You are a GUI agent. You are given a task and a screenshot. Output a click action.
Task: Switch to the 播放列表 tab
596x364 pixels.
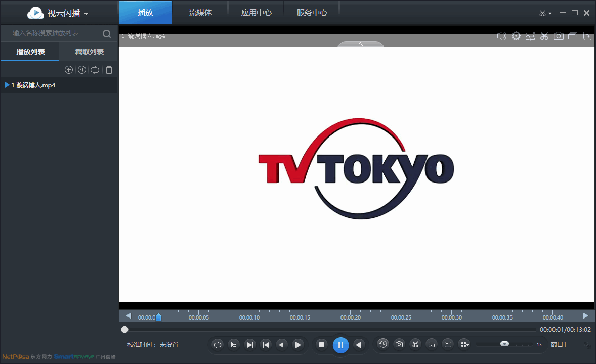(x=30, y=52)
